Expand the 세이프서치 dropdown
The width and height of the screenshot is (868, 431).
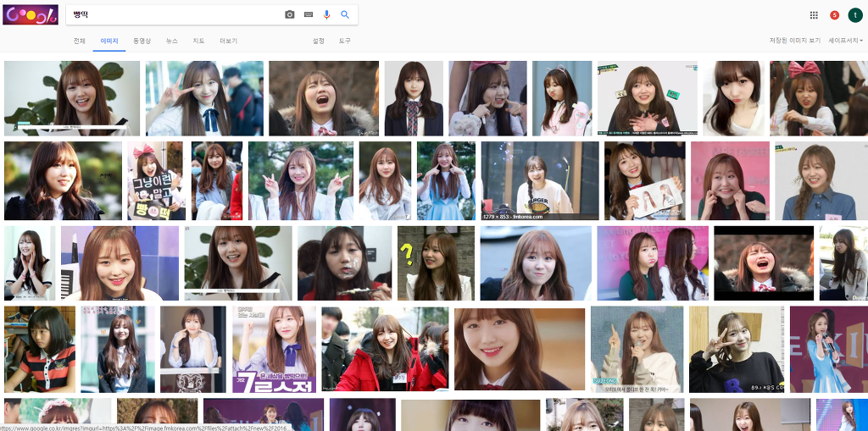tap(845, 41)
